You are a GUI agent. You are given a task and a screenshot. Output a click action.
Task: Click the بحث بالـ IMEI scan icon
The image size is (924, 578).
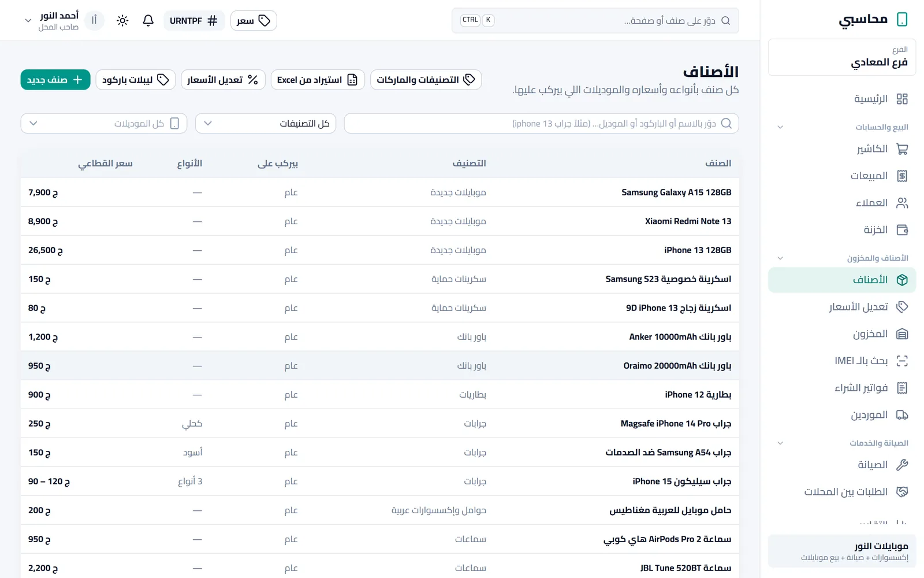coord(902,361)
